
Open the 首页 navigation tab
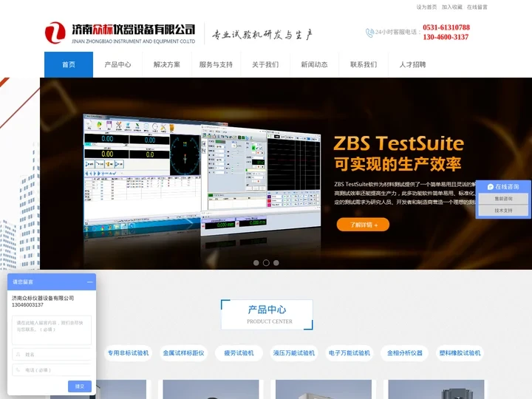tap(69, 64)
